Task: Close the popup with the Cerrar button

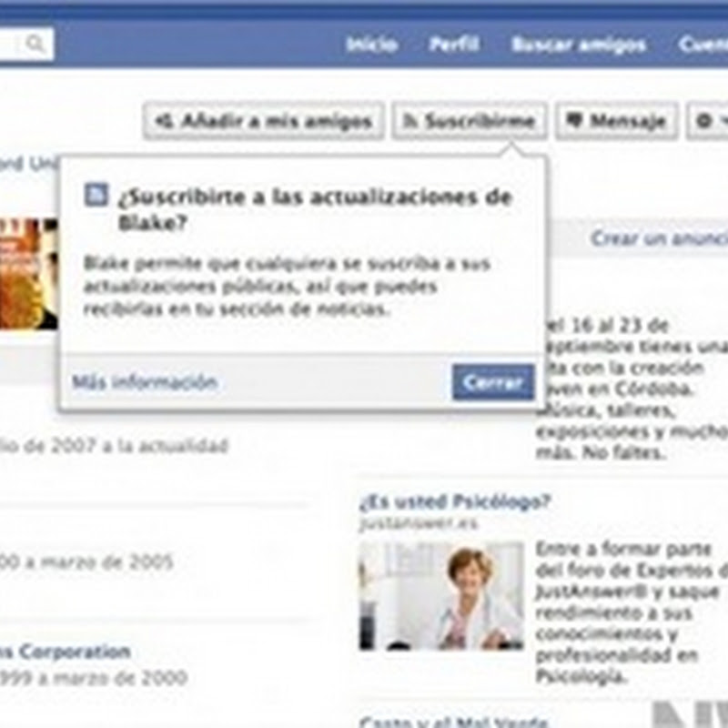Action: [493, 382]
